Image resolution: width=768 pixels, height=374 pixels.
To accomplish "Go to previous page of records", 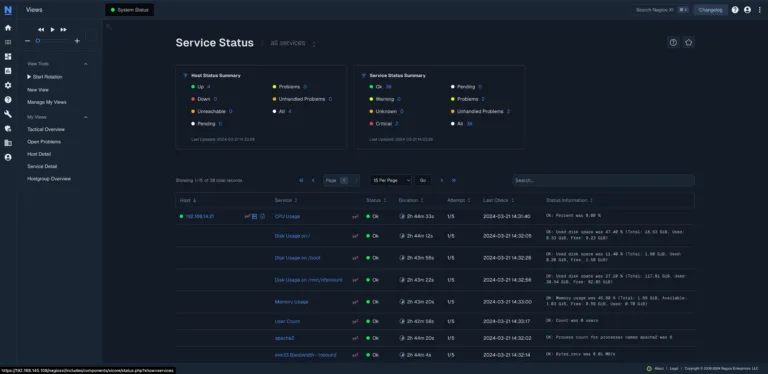I will point(313,181).
